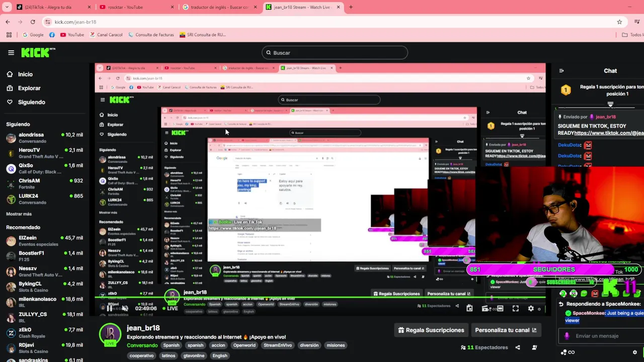
Task: Close the TikTok browser tab
Action: coord(90,7)
